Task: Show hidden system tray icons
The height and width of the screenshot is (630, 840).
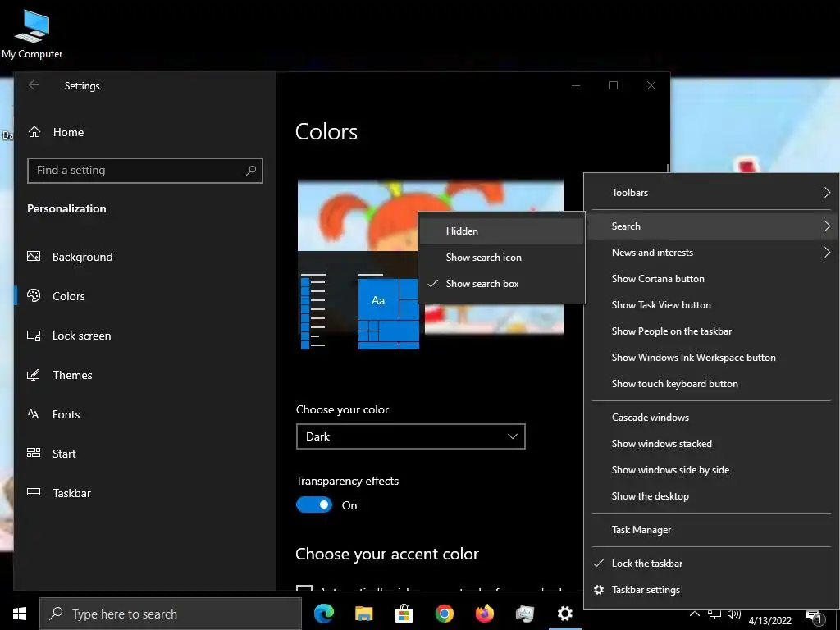Action: tap(694, 614)
